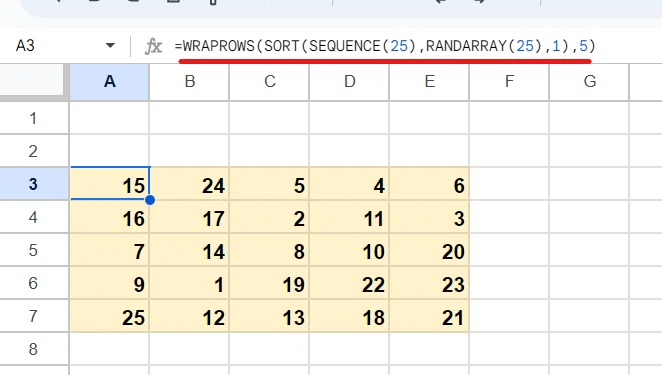Select row 4 header
Image resolution: width=662 pixels, height=375 pixels.
tap(34, 217)
